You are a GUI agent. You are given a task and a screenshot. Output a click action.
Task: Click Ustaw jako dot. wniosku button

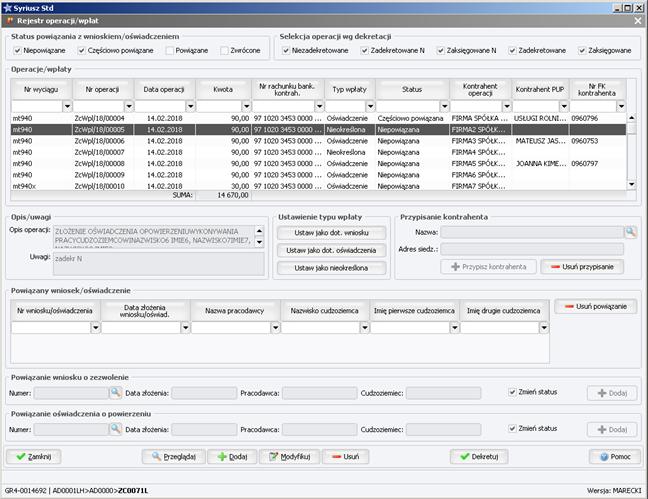tap(331, 233)
